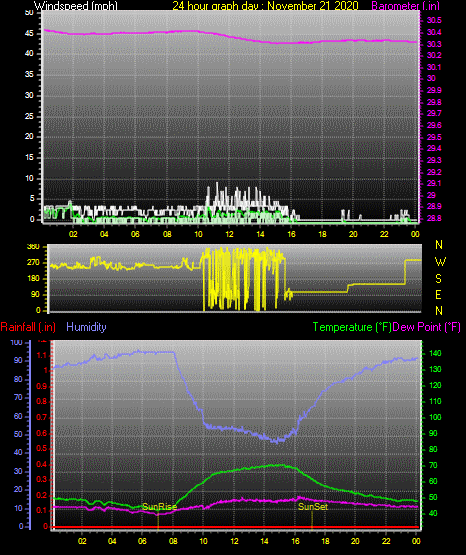Click the SunSet marker label
This screenshot has height=555, width=466.
click(x=313, y=507)
